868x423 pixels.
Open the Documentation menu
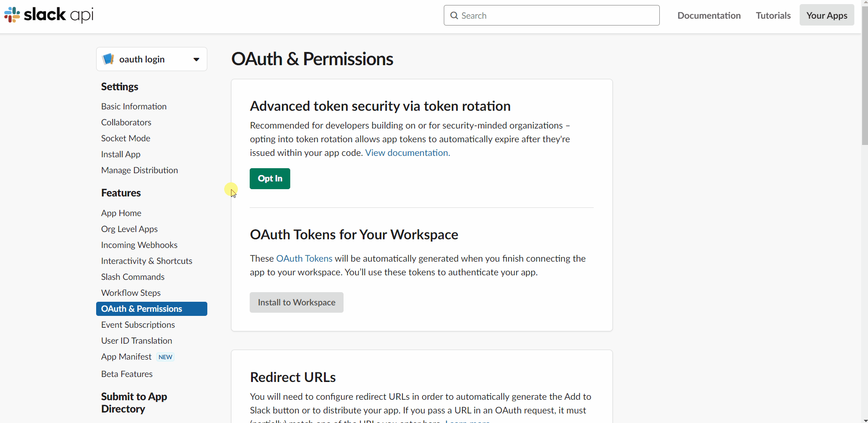click(709, 15)
